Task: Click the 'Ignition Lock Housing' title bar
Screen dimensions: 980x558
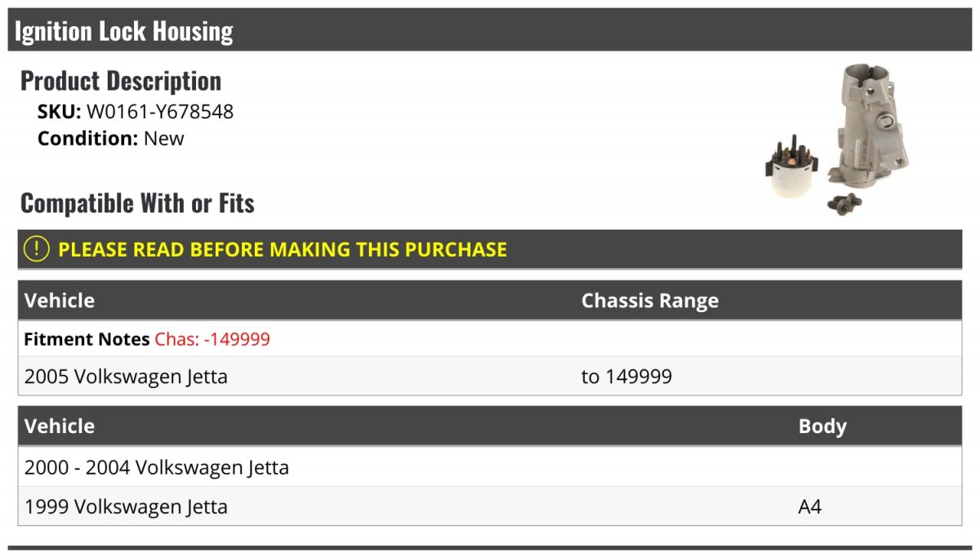Action: point(124,31)
